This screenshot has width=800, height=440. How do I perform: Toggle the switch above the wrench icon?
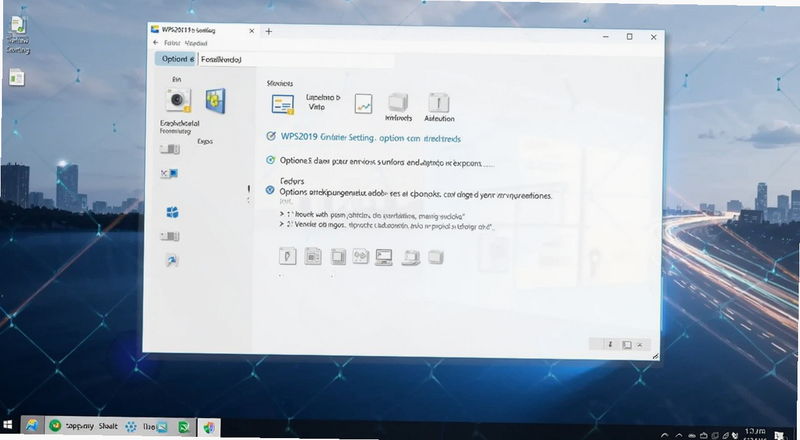click(x=169, y=236)
